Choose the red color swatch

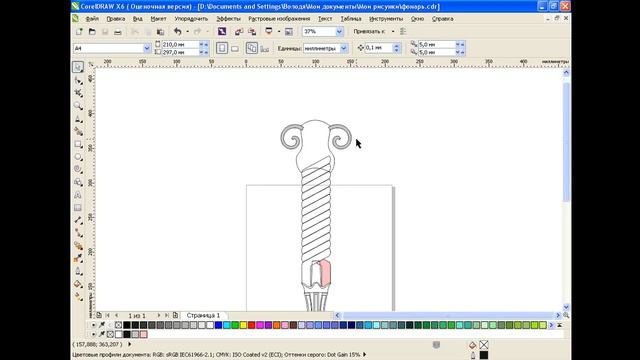tap(251, 325)
